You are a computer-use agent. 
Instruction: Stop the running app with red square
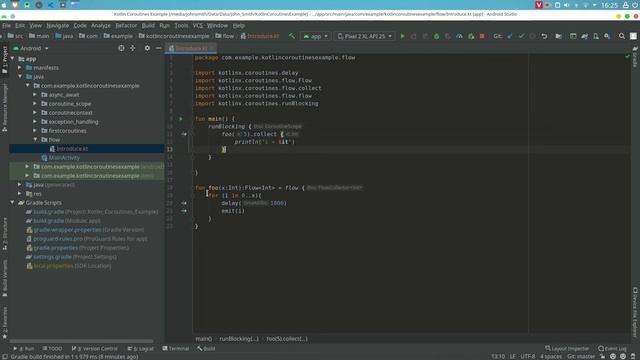(x=482, y=36)
